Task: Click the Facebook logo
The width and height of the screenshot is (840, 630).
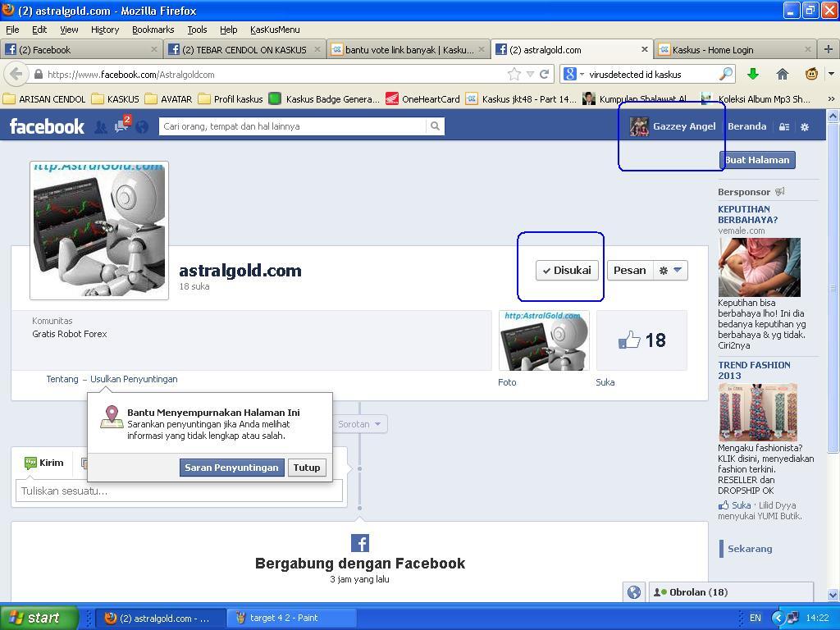Action: (47, 126)
